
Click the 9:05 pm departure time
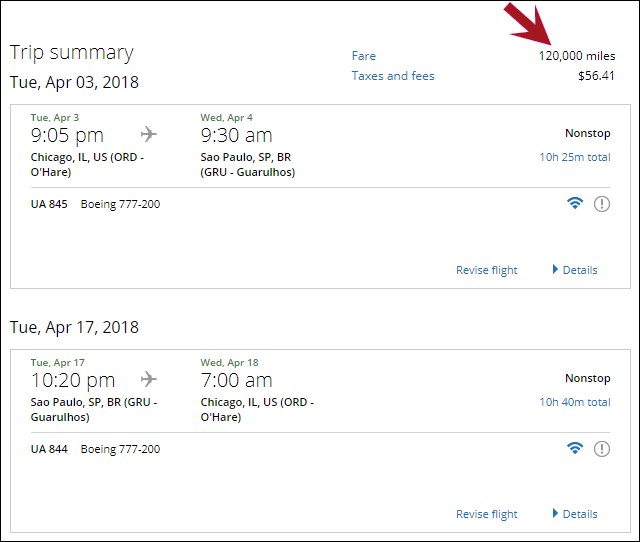[67, 134]
